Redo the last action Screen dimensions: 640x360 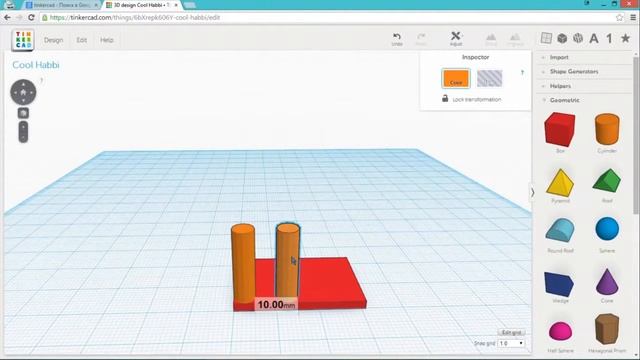[x=421, y=39]
